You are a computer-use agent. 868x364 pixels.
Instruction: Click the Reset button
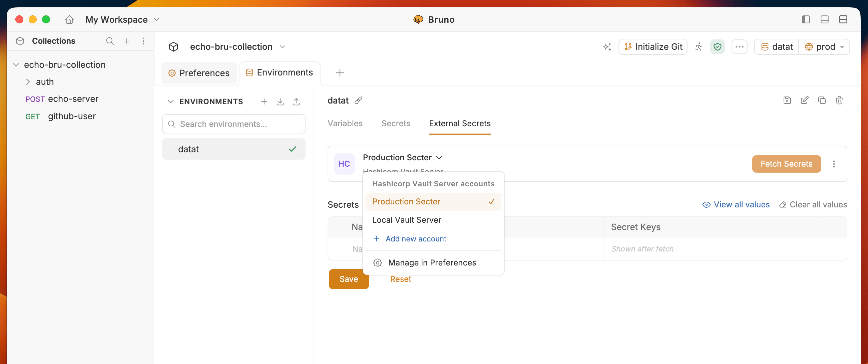(400, 279)
